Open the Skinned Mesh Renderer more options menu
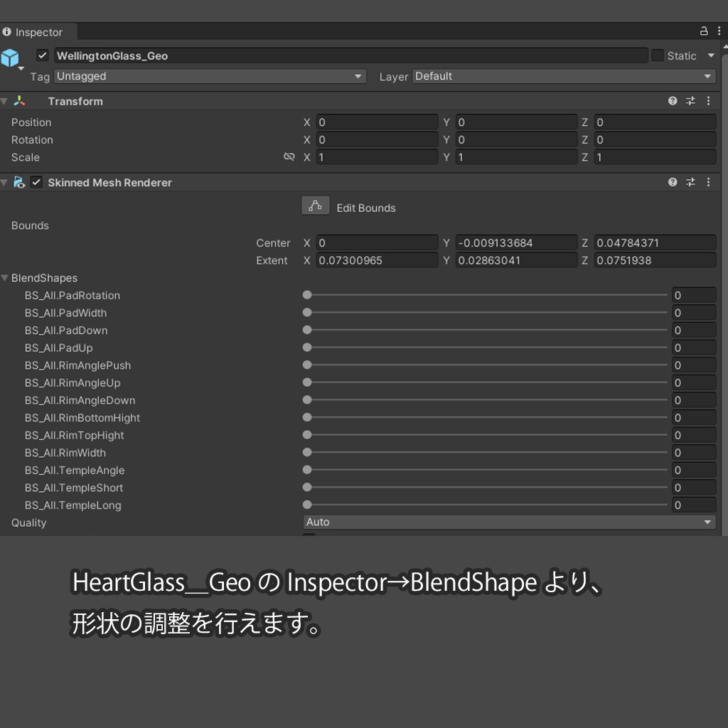This screenshot has width=728, height=728. [x=708, y=183]
